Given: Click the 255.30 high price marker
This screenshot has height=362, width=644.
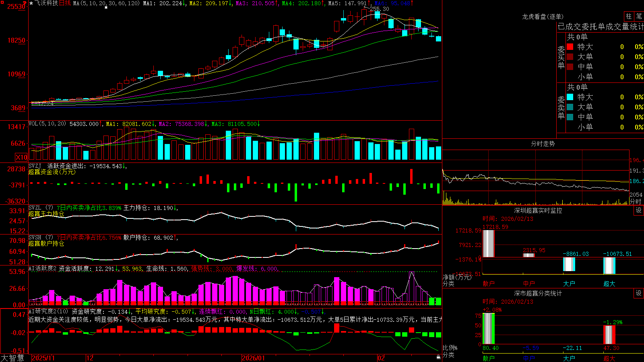Looking at the screenshot, I should pos(380,9).
